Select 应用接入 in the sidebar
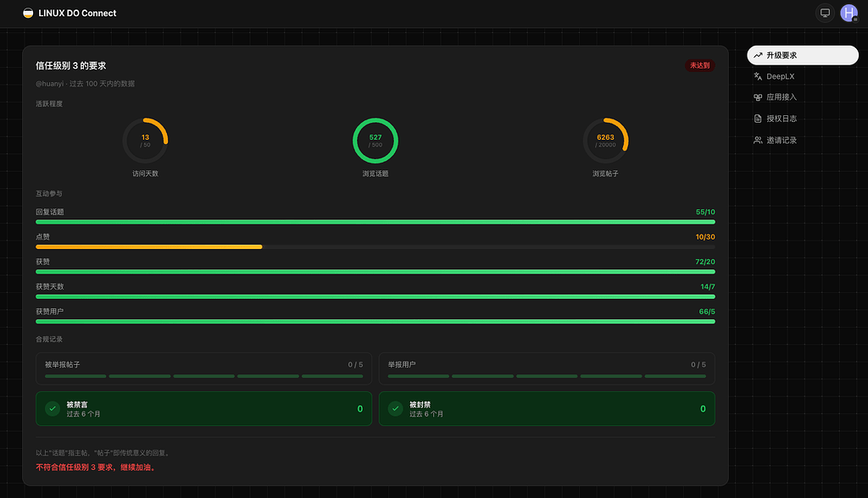 tap(803, 97)
